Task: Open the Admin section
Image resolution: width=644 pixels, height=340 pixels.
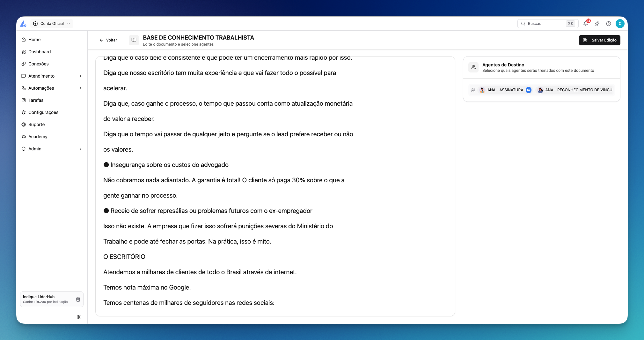Action: point(80,149)
